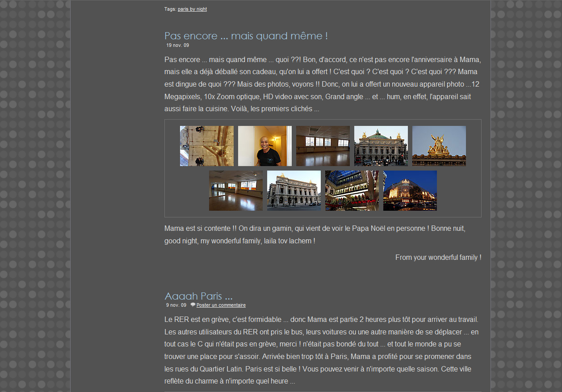Open post title 'Pas encore ... mais quand même !'
Viewport: 562px width, 392px height.
(246, 36)
